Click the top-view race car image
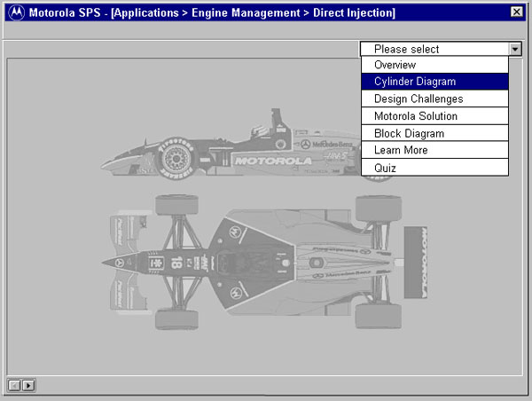This screenshot has height=401, width=532. click(x=264, y=262)
